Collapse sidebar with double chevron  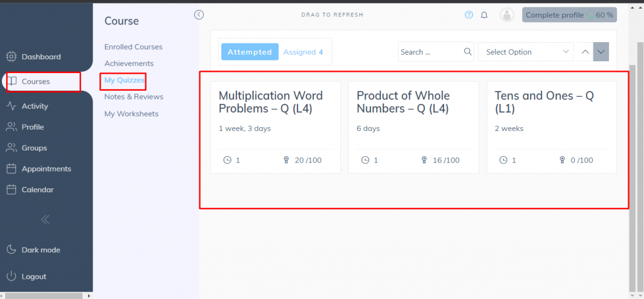click(x=45, y=220)
